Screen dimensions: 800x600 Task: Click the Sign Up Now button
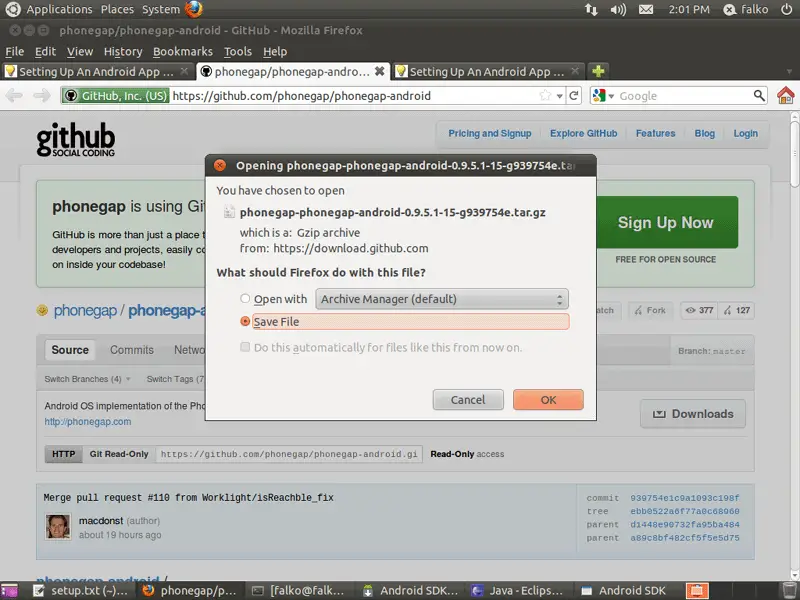pyautogui.click(x=665, y=222)
